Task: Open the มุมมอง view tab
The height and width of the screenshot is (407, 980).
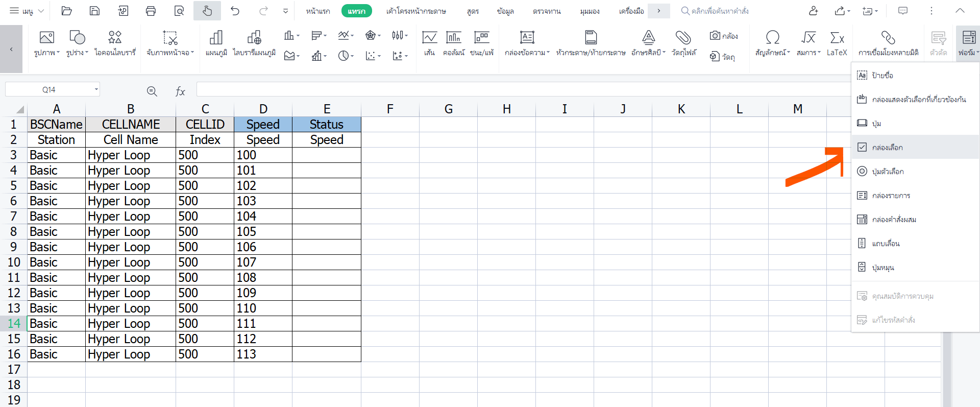Action: pos(590,11)
